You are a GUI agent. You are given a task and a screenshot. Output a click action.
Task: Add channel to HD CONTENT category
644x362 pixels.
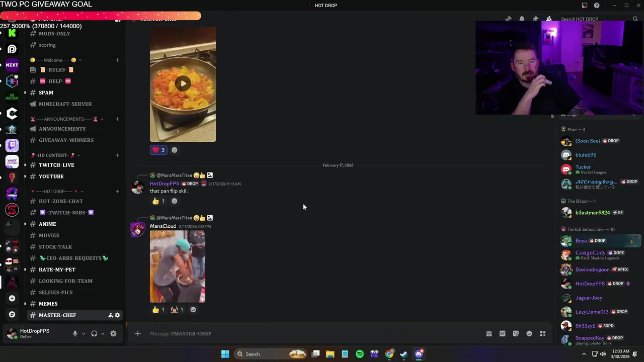pos(117,155)
